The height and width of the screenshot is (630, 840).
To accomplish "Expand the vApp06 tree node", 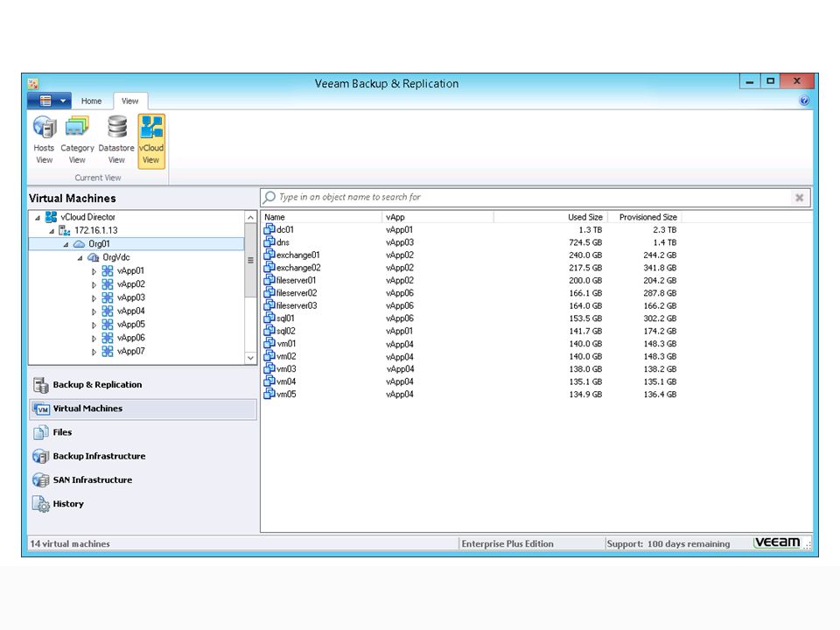I will pos(94,338).
